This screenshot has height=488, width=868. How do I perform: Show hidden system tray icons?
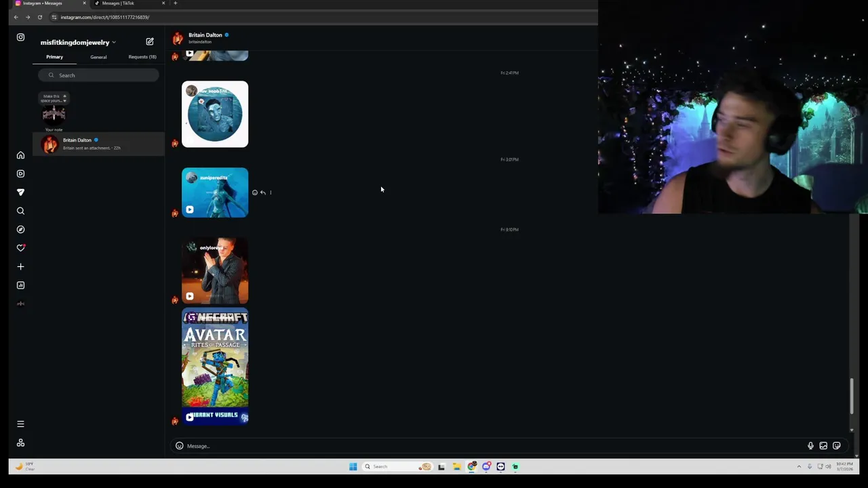point(799,466)
